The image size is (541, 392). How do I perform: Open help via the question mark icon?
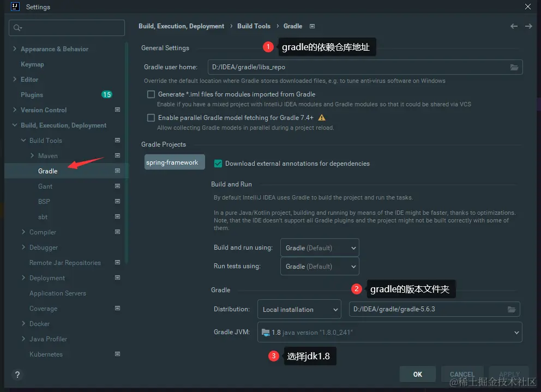[17, 375]
